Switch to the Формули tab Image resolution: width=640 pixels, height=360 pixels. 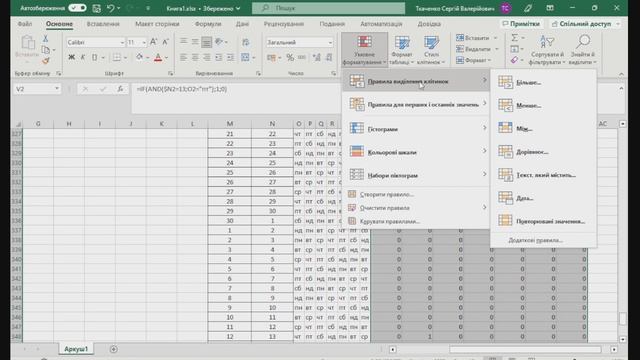(208, 24)
